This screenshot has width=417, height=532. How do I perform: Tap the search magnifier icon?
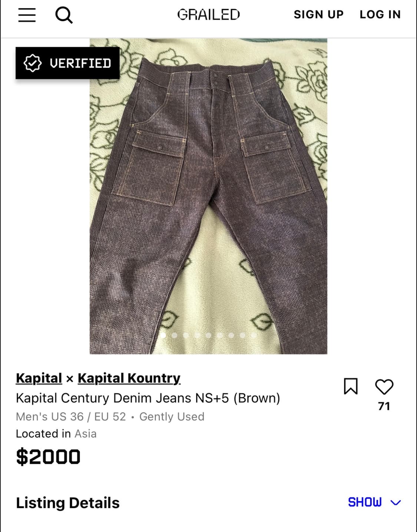(64, 15)
